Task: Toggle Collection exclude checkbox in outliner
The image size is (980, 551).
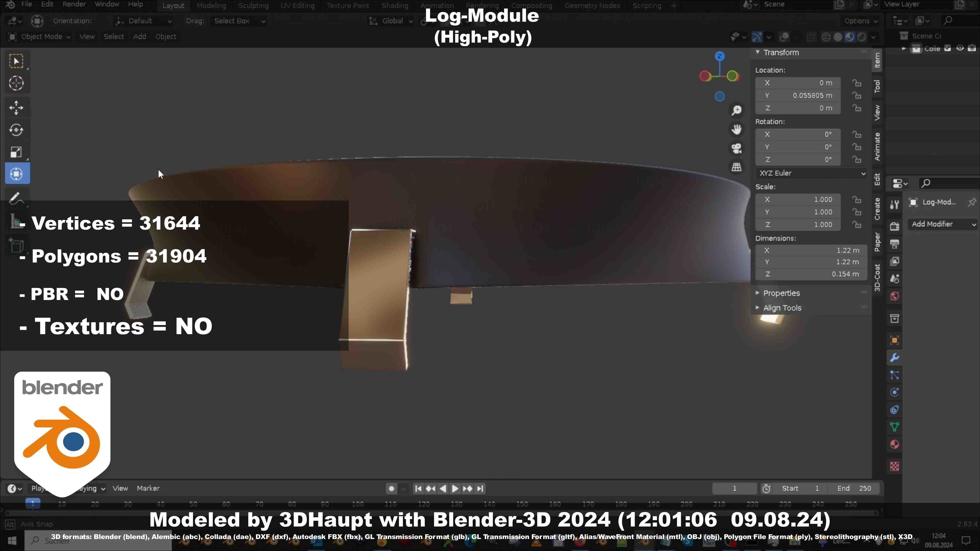Action: [948, 48]
